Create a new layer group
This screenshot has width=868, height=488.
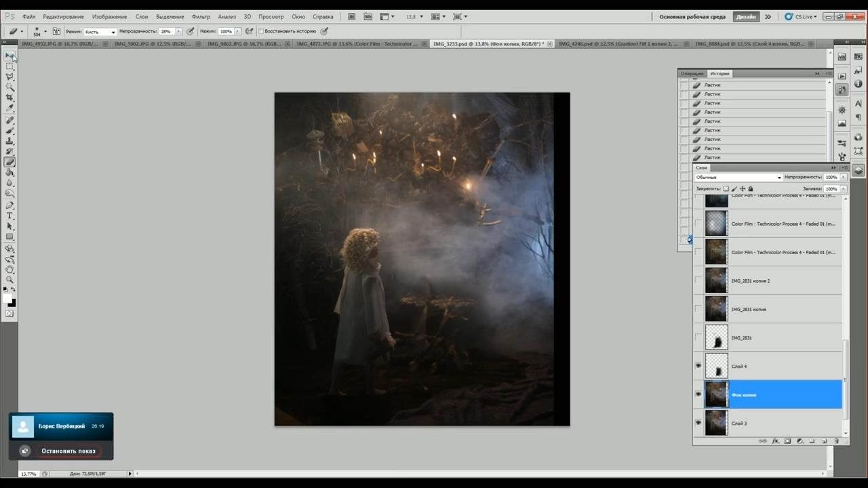812,441
